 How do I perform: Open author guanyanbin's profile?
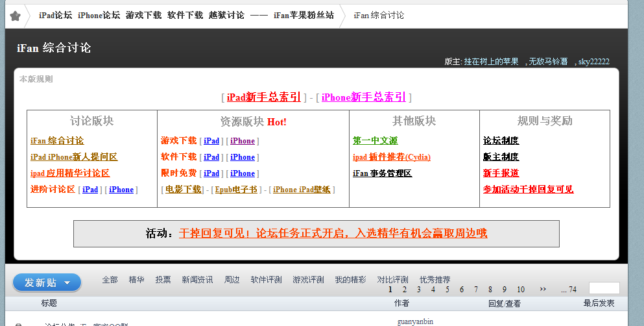[415, 321]
